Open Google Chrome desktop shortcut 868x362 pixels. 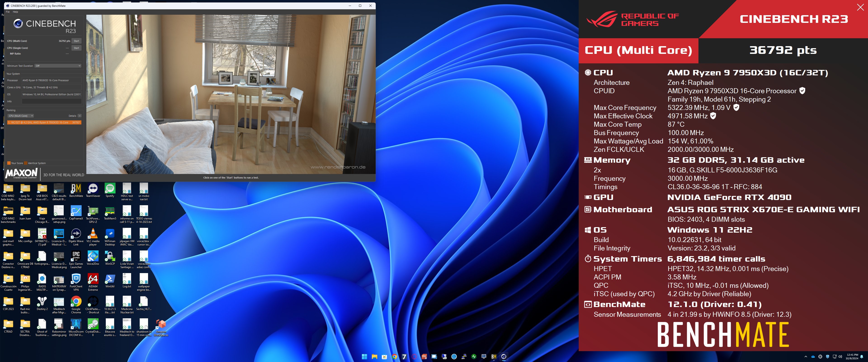[76, 305]
